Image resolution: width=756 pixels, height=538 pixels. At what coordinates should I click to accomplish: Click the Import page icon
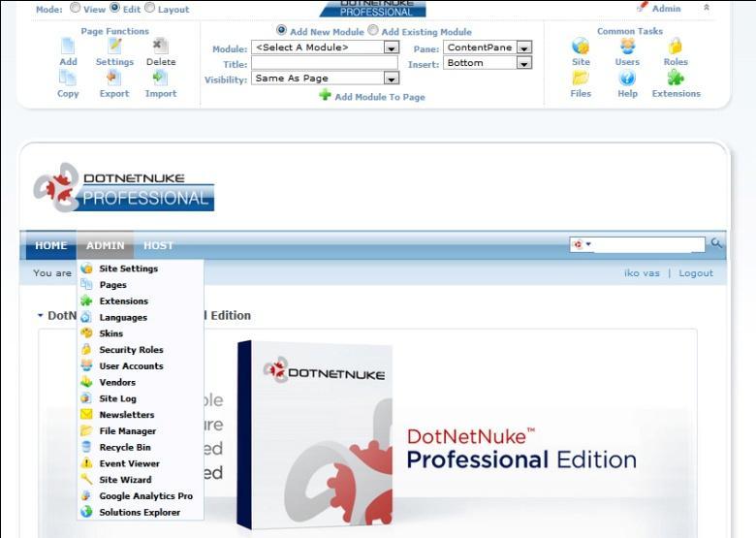click(x=160, y=78)
